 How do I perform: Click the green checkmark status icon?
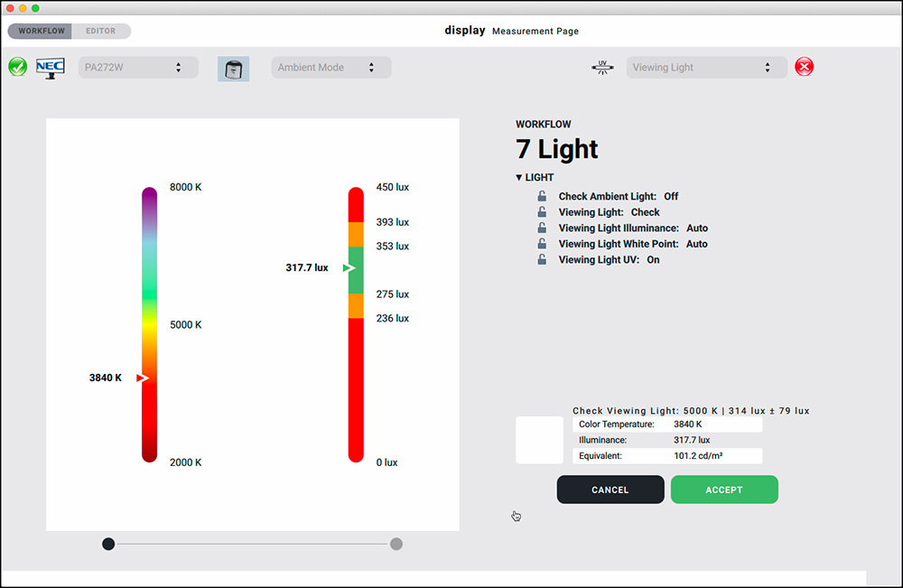pos(18,67)
